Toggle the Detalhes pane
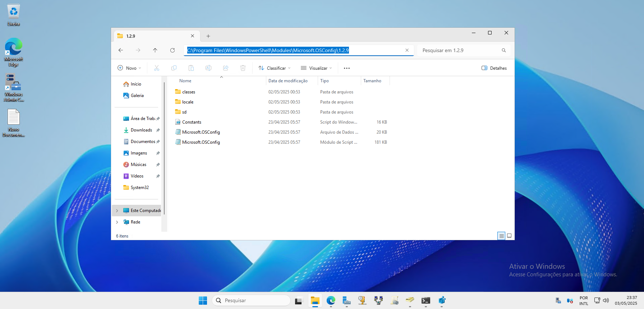644x309 pixels. [494, 68]
